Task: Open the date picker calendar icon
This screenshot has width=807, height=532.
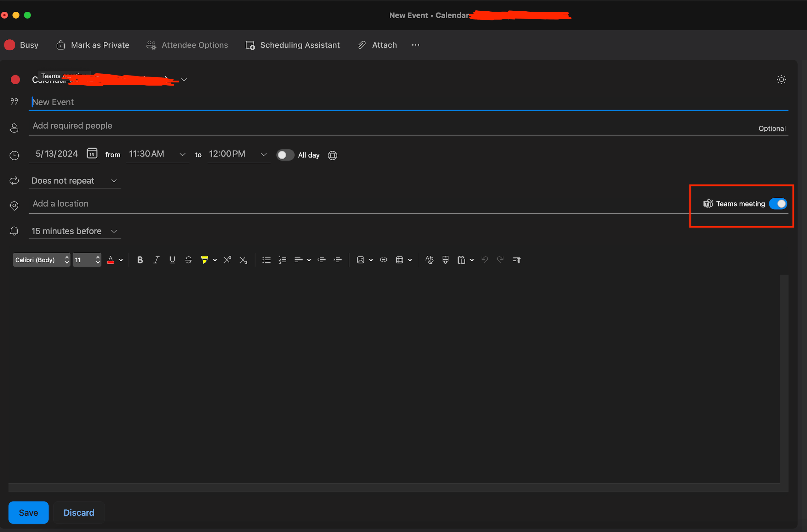Action: (92, 154)
